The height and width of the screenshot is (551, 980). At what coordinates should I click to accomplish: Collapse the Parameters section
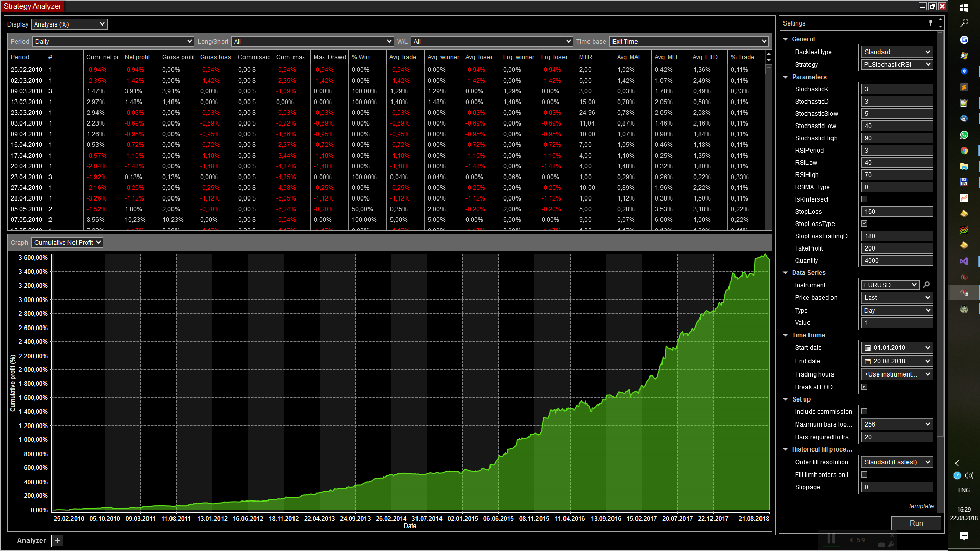pos(786,77)
